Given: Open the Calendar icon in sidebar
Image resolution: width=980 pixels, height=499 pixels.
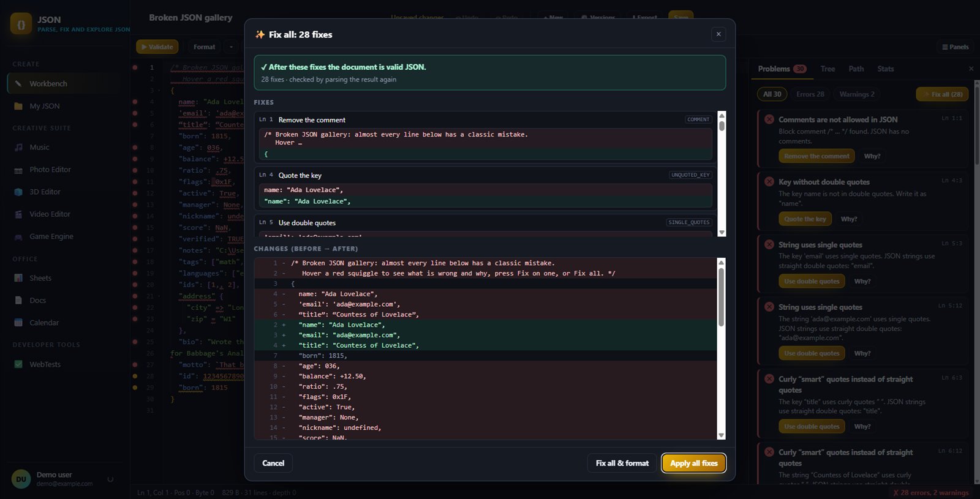Looking at the screenshot, I should tap(18, 323).
